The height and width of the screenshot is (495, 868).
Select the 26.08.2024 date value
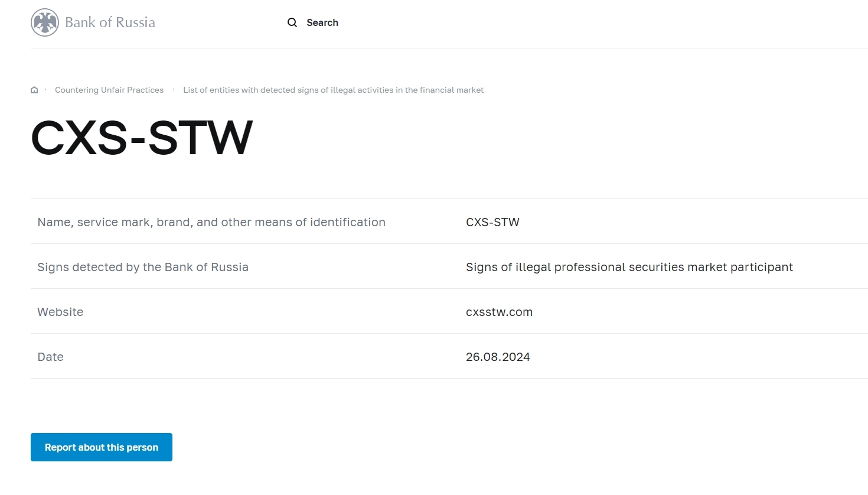(x=498, y=357)
